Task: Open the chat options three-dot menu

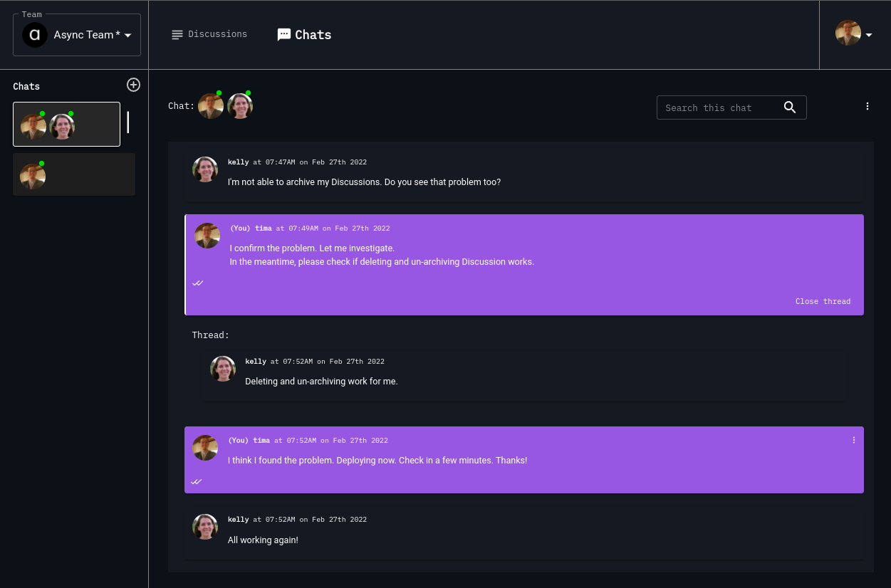Action: (x=867, y=106)
